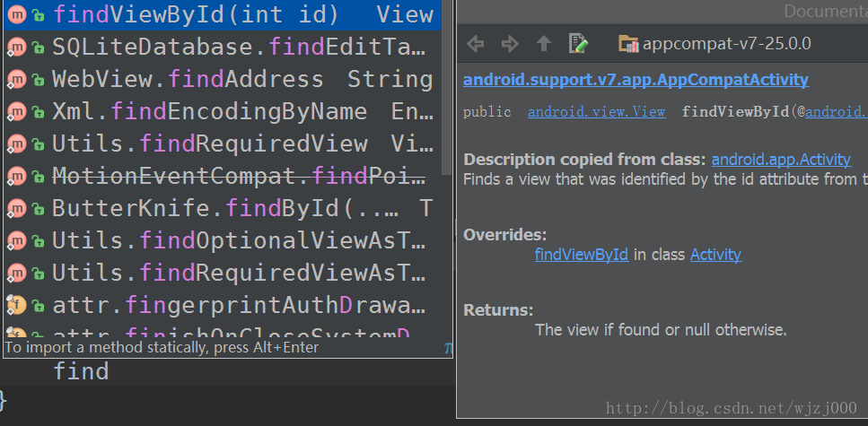Click green lock icon on WebView.findAddress row
Image resolution: width=868 pixels, height=426 pixels.
tap(38, 80)
